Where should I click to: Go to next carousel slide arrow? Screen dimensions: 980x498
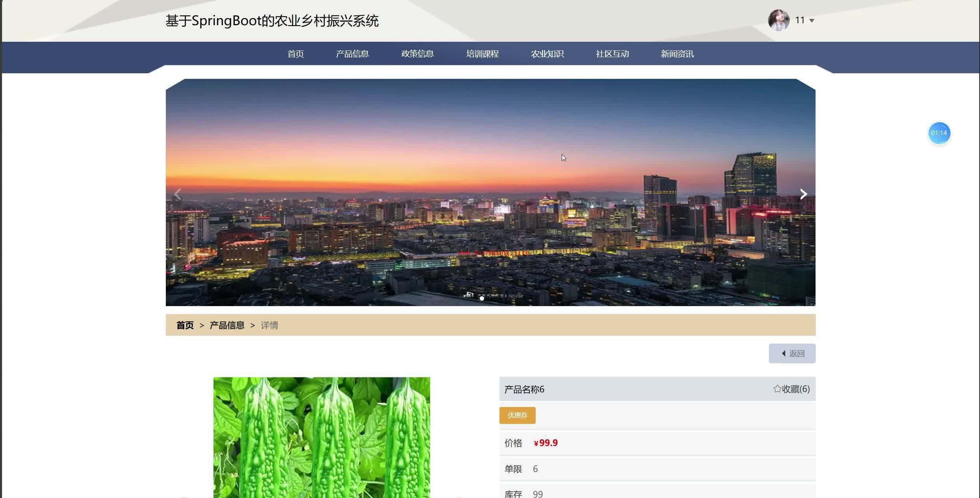(804, 194)
